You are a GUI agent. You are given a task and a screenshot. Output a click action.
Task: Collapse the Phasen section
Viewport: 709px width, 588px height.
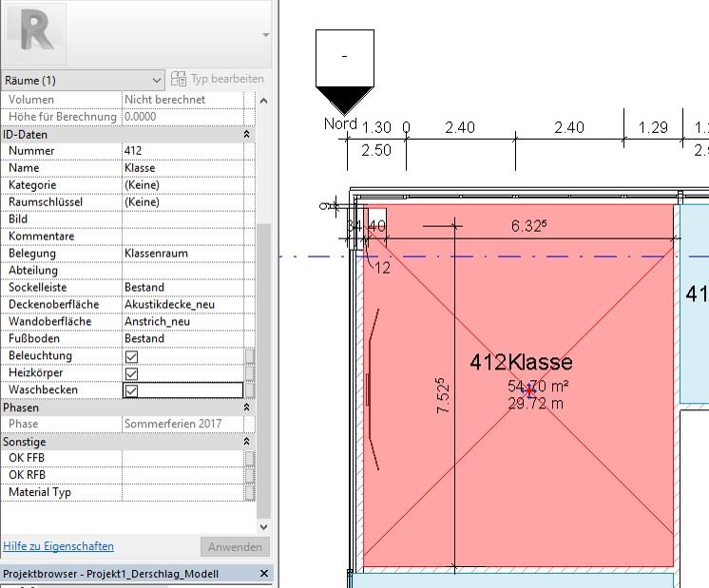247,408
